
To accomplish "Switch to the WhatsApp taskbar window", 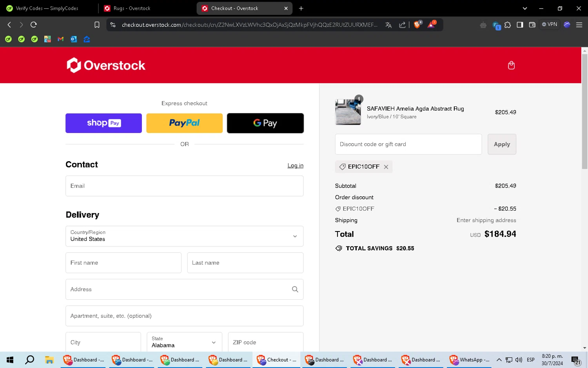I will pos(470,360).
